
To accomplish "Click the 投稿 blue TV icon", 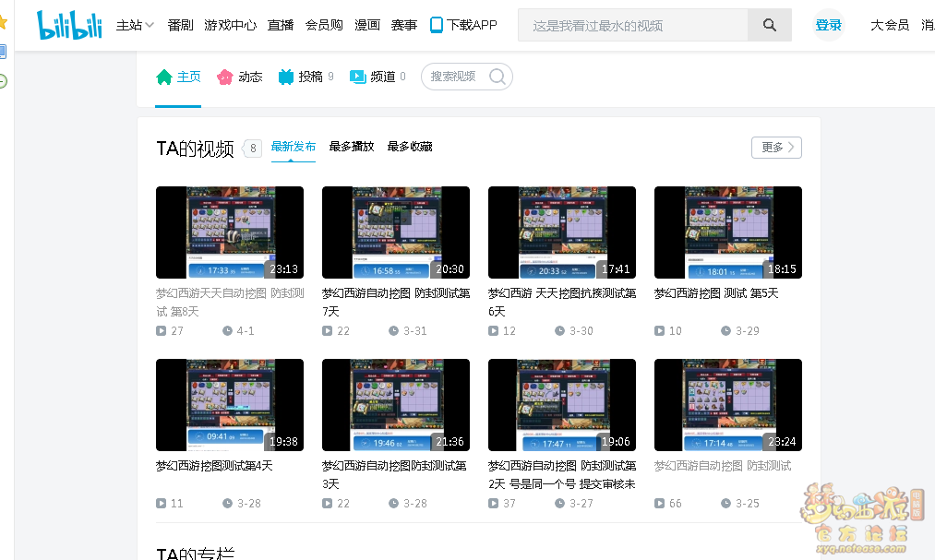I will 286,77.
